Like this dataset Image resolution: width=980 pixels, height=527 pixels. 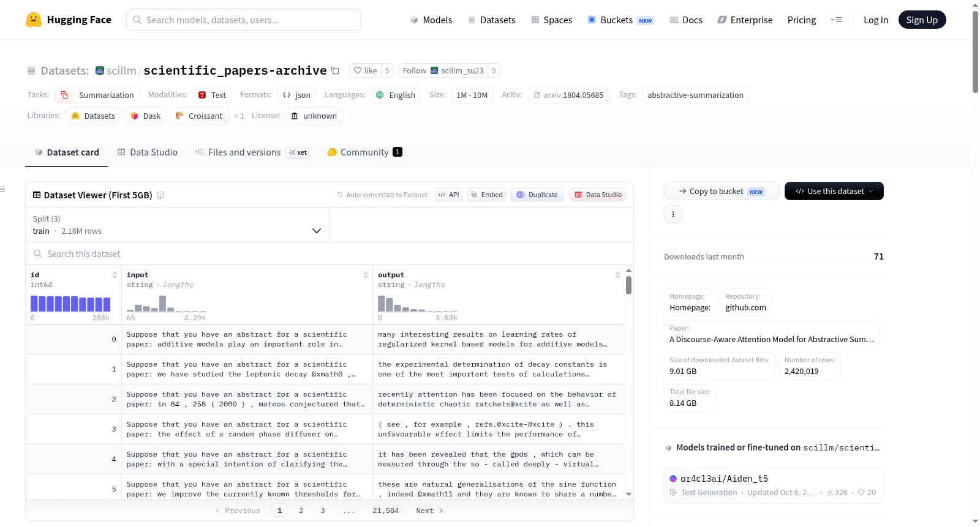coord(365,70)
